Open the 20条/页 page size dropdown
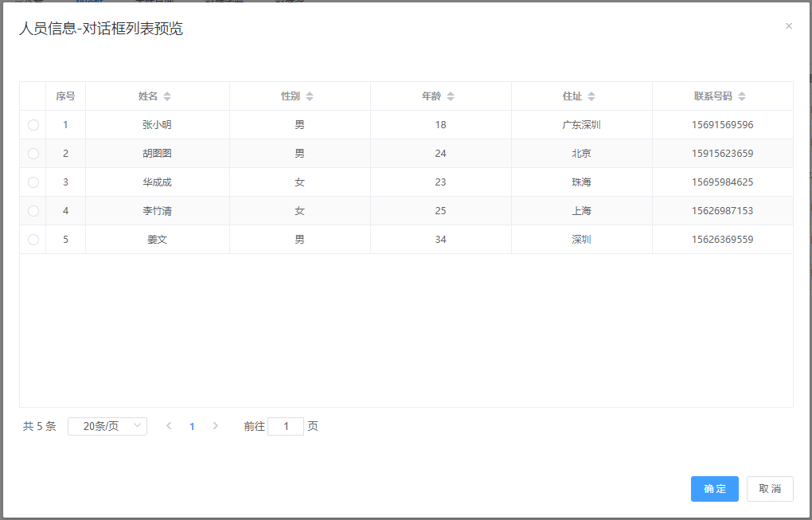This screenshot has width=812, height=520. [x=107, y=426]
